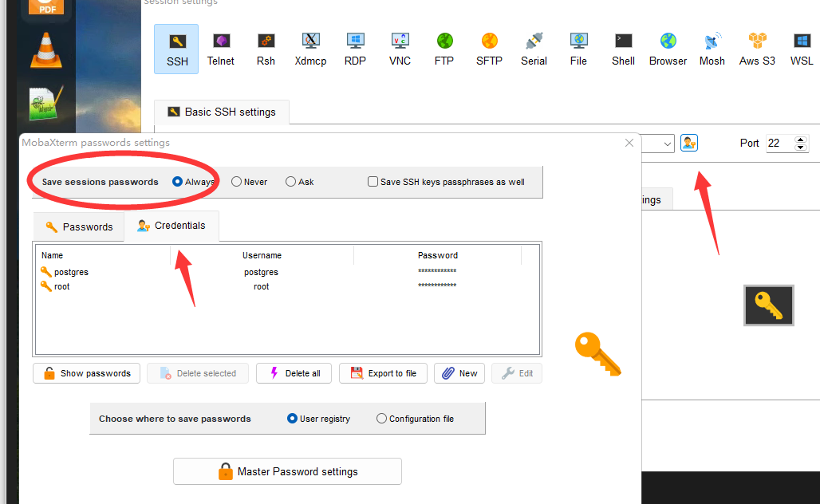This screenshot has height=504, width=820.
Task: Pick the VNC session icon
Action: pos(400,49)
